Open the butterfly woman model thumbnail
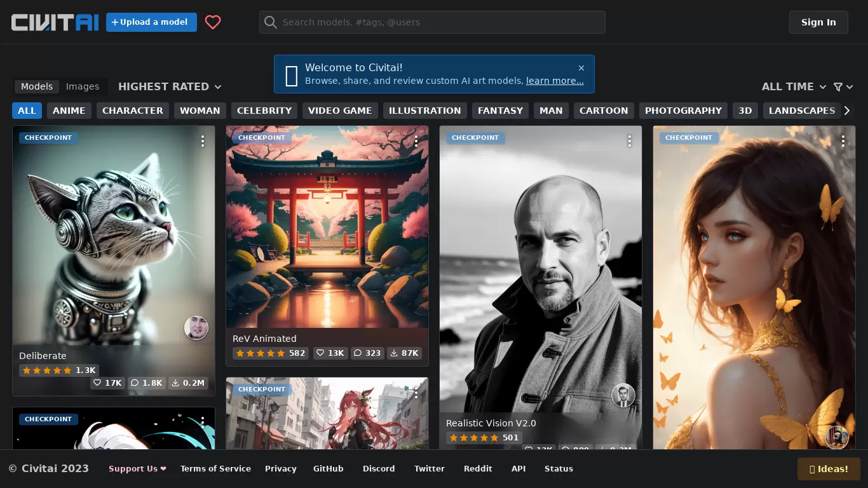The image size is (868, 488). (754, 287)
